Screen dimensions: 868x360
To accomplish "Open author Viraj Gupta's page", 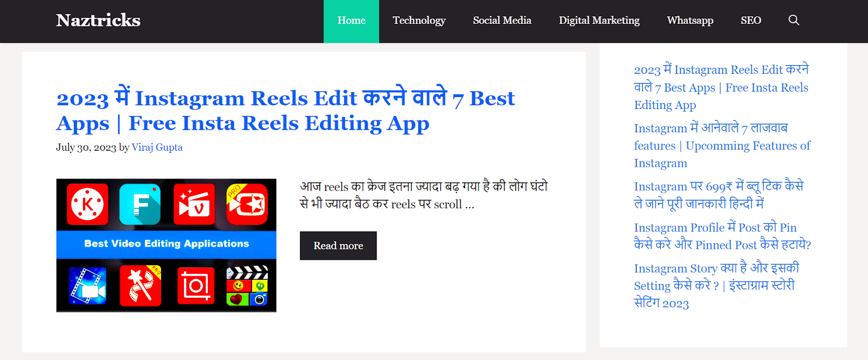I will (x=157, y=147).
